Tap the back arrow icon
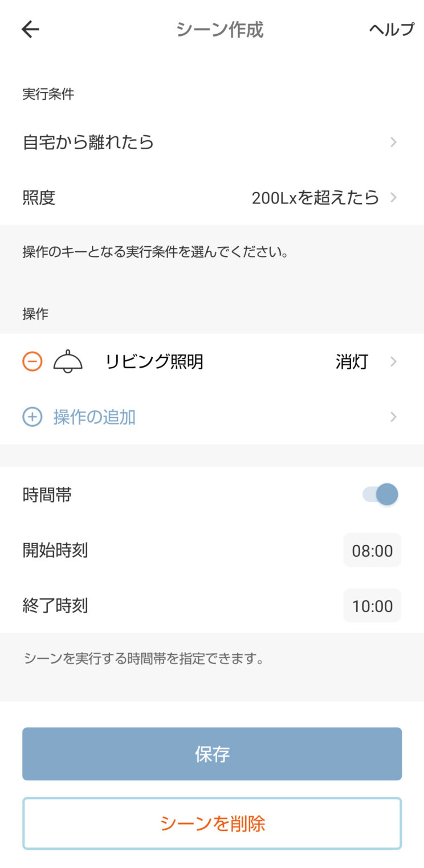 tap(30, 30)
